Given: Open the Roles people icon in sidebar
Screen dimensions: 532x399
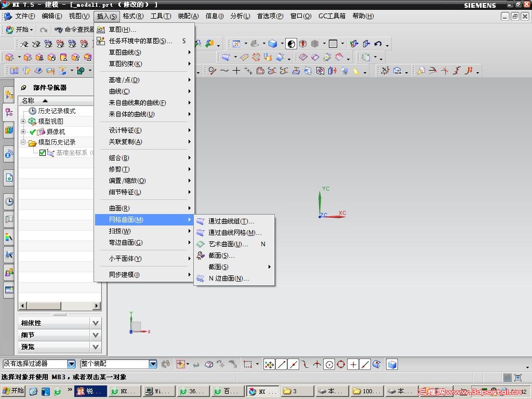Looking at the screenshot, I should click(9, 272).
